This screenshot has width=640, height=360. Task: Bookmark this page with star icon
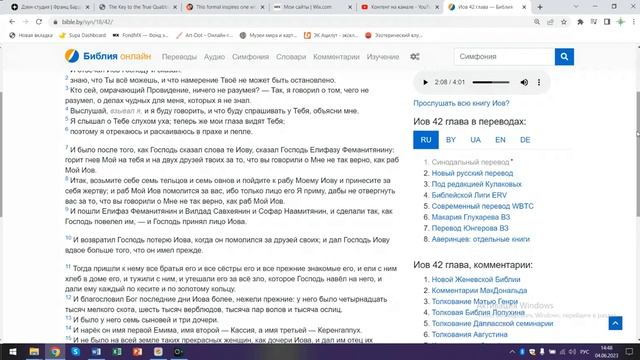pos(564,22)
